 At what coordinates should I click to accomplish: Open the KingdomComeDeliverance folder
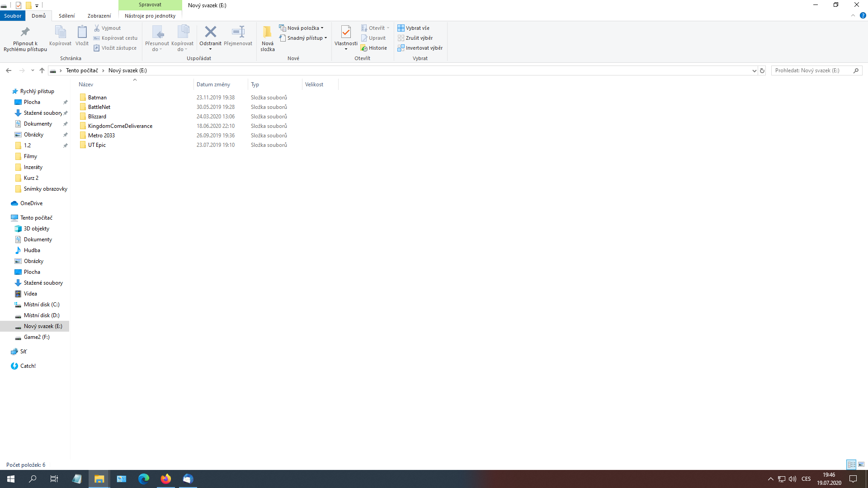click(120, 126)
